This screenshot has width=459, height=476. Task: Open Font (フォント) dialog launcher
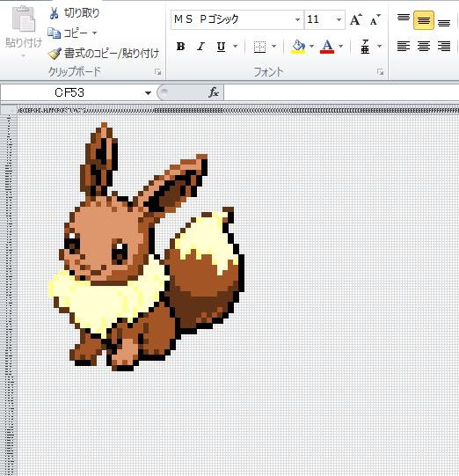tap(381, 72)
